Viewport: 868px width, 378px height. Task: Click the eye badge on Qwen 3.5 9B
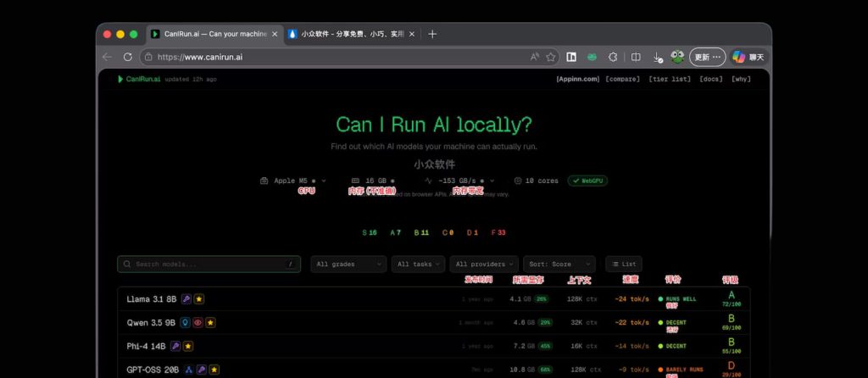click(x=198, y=323)
